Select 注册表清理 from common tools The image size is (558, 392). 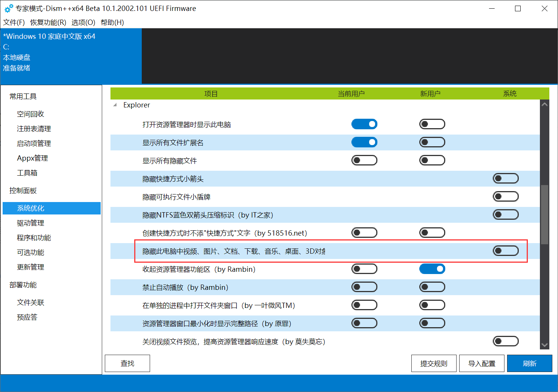point(34,128)
